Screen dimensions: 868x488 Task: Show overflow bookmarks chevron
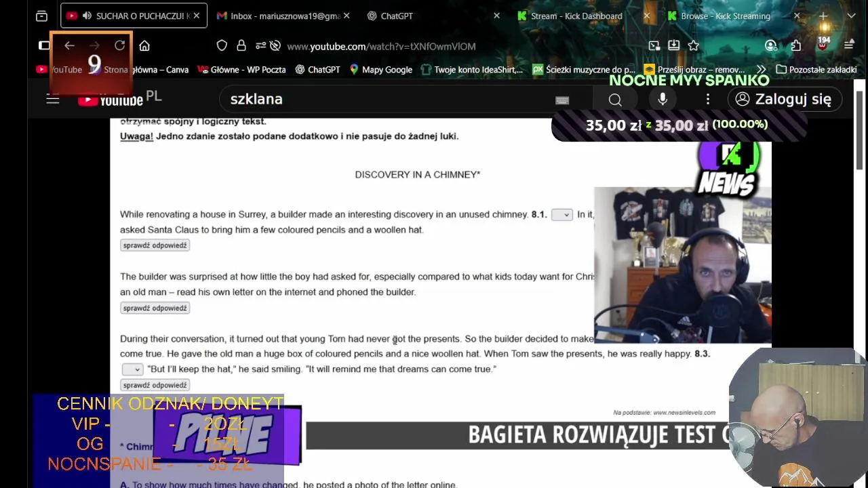(761, 69)
